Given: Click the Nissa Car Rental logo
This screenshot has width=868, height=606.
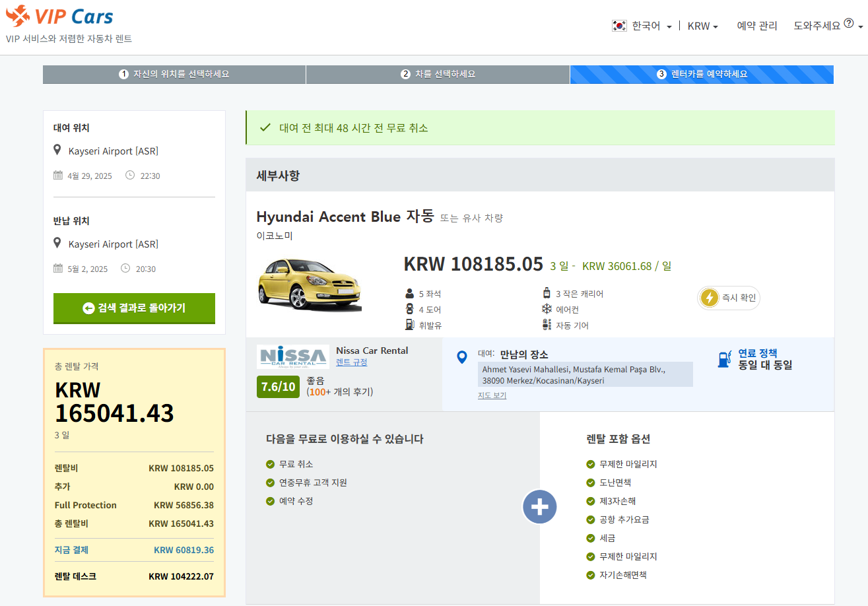Looking at the screenshot, I should [x=292, y=356].
